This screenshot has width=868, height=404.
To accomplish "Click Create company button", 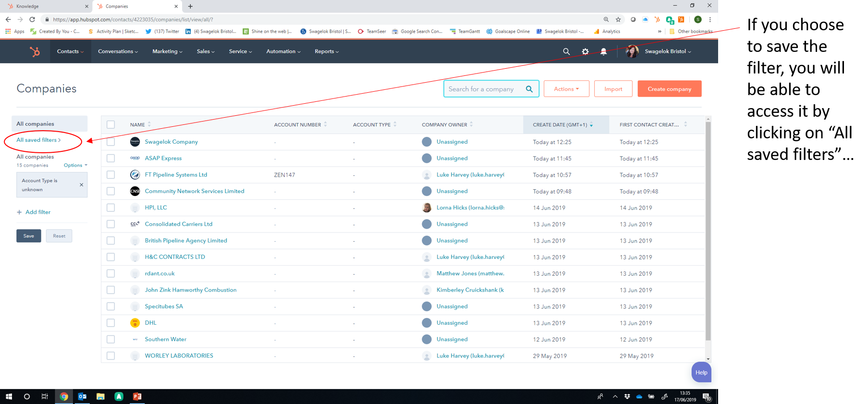I will (670, 89).
